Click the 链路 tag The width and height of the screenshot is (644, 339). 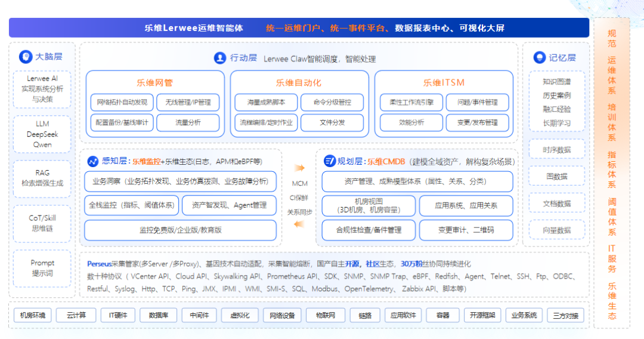click(x=365, y=315)
